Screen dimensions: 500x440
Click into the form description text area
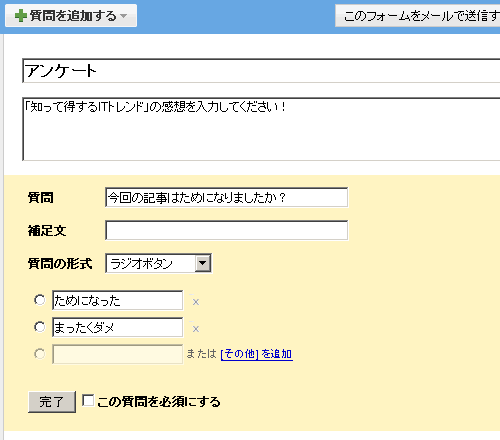click(261, 129)
